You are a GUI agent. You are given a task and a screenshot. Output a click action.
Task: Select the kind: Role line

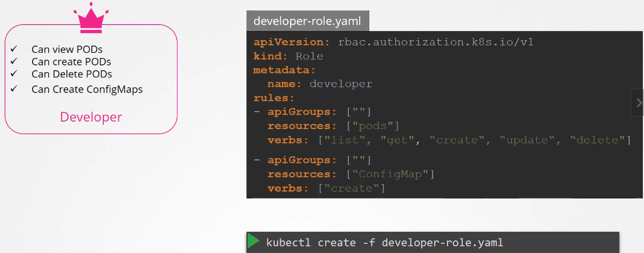tap(288, 56)
